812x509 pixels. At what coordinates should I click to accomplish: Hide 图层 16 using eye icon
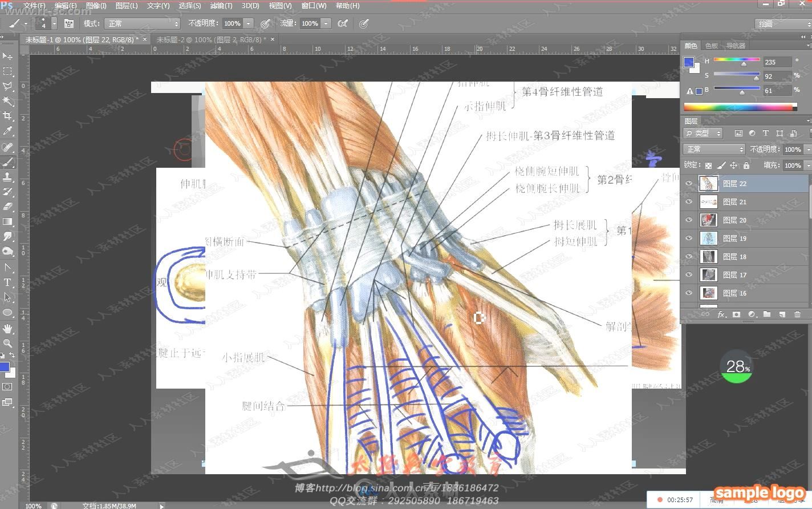(689, 293)
